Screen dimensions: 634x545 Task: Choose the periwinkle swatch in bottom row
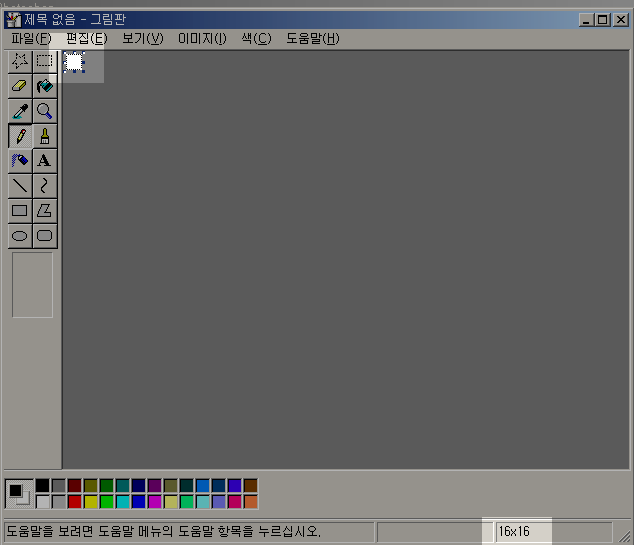pos(219,502)
